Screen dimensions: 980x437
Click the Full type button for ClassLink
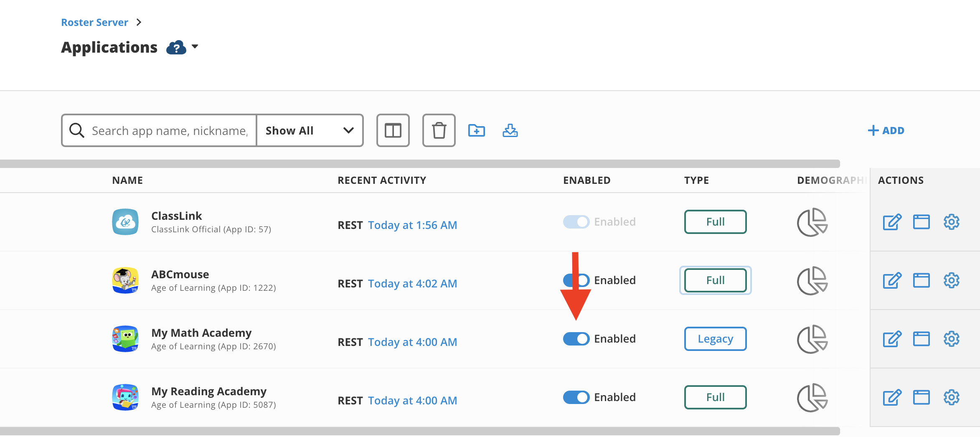(x=715, y=222)
